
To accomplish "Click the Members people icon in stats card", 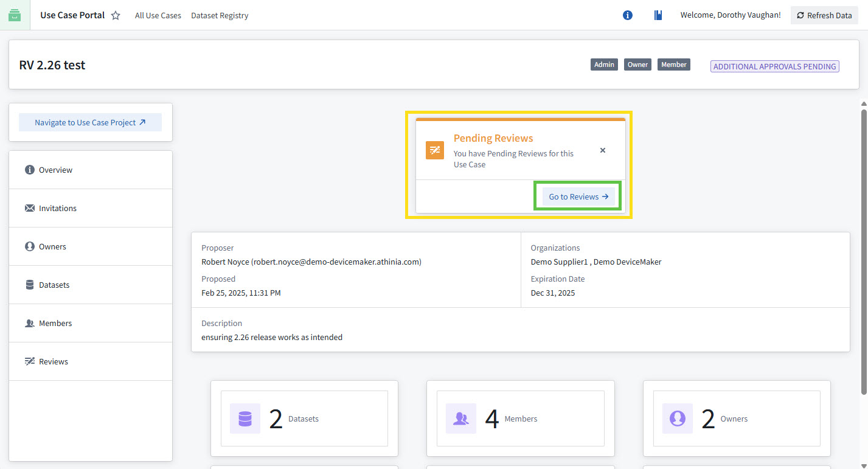I will [461, 419].
